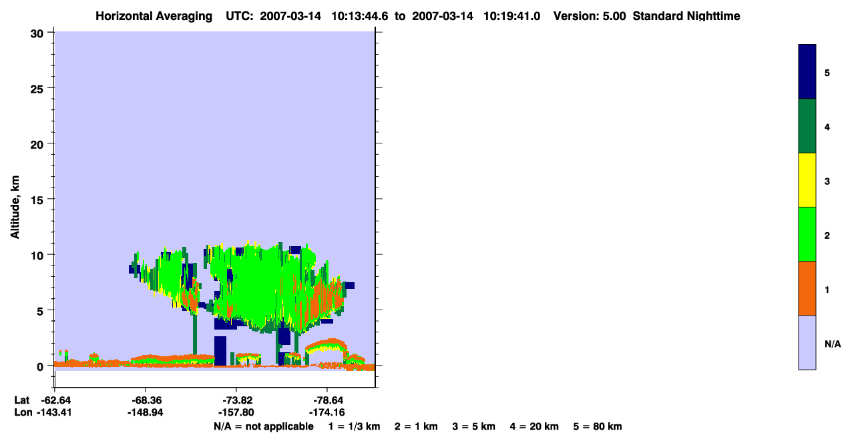Click the '1 = 1/3 km' legend text

tap(355, 427)
